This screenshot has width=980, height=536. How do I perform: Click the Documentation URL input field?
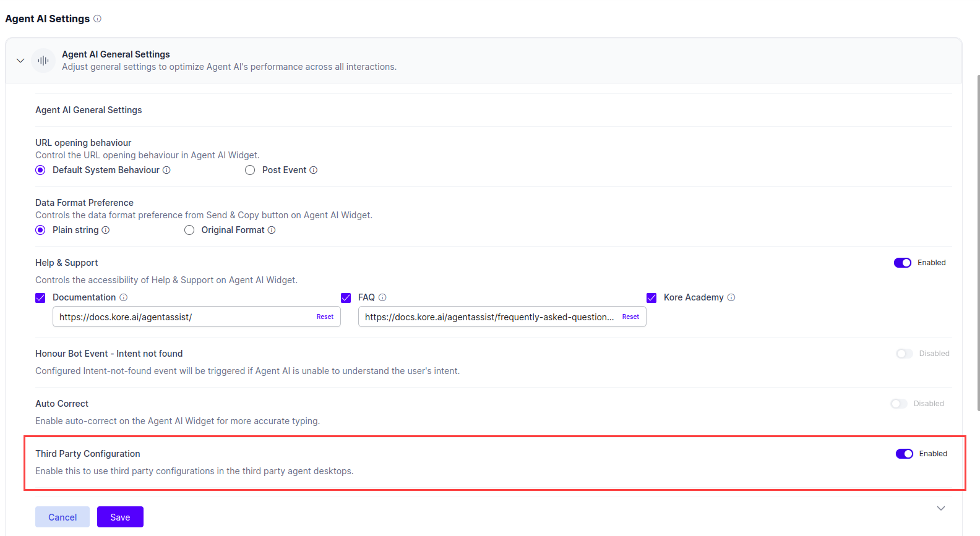184,317
